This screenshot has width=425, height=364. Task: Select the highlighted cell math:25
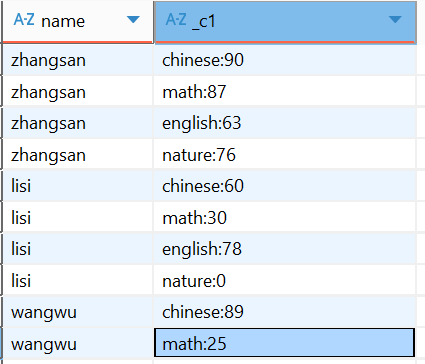(285, 343)
